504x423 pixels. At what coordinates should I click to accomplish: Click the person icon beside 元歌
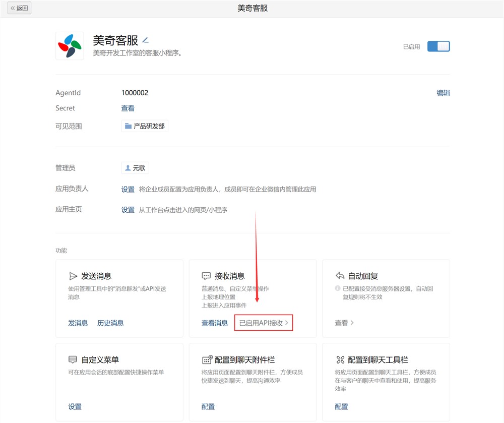click(x=128, y=168)
